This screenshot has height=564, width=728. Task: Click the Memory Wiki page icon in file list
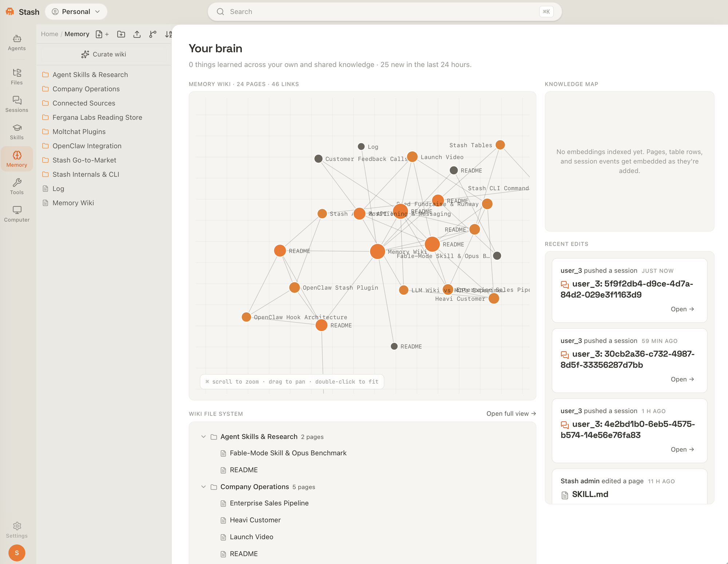coord(46,203)
